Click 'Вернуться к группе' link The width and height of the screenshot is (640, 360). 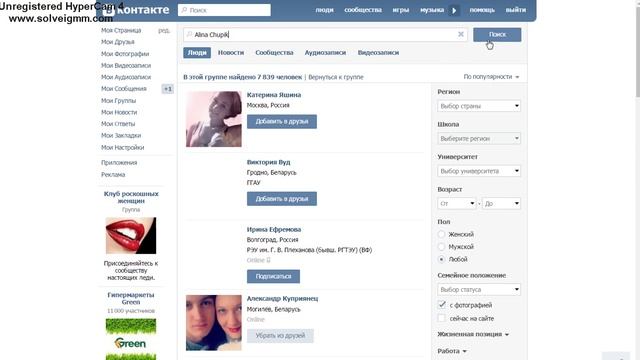tap(336, 77)
